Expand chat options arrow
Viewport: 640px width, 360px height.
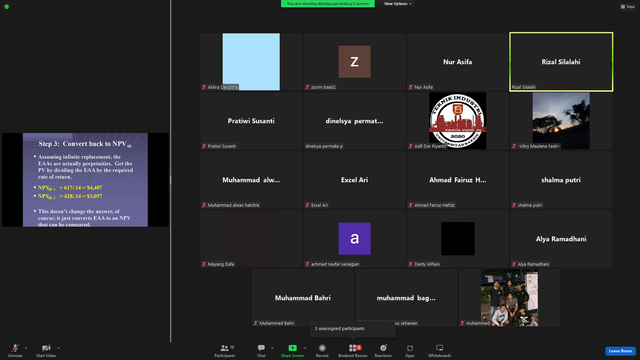click(272, 348)
